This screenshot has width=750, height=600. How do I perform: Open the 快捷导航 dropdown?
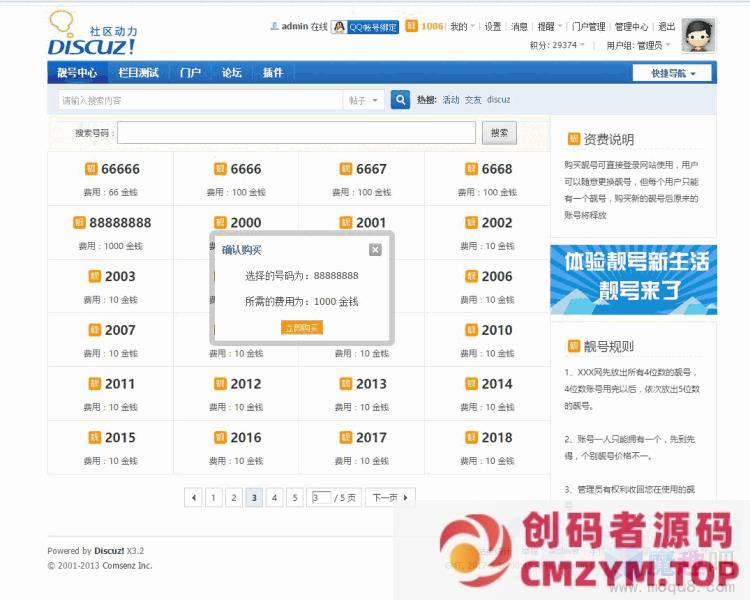(x=673, y=73)
